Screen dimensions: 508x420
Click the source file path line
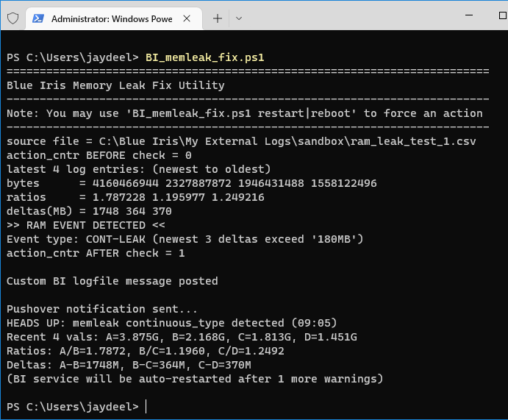[x=241, y=141]
